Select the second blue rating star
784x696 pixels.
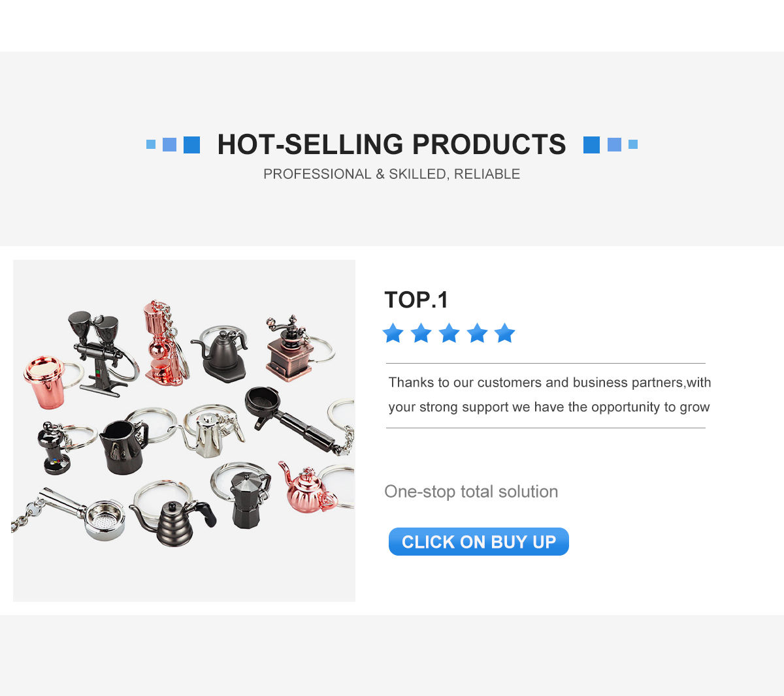coord(421,333)
